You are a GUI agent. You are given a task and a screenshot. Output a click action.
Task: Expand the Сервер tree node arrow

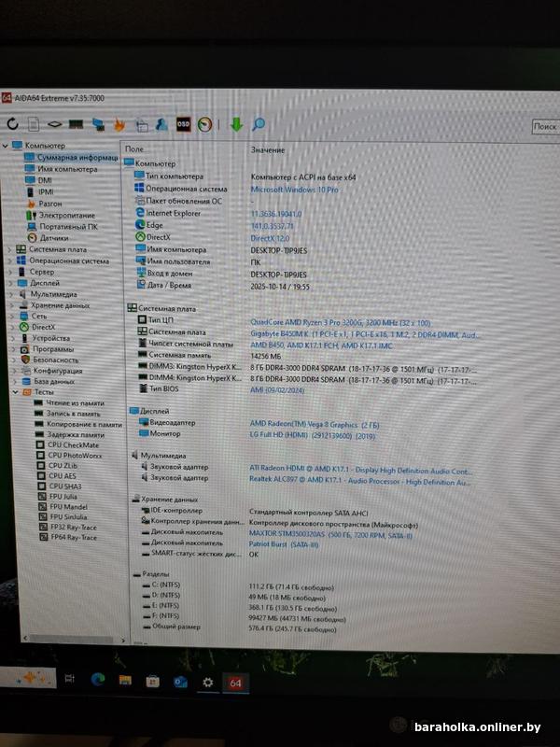click(10, 272)
